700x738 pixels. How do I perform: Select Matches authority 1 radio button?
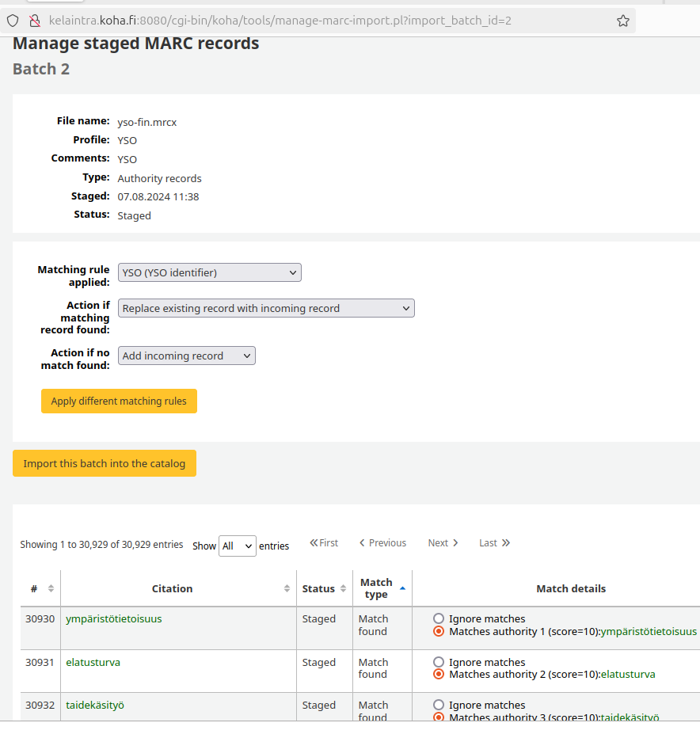[439, 631]
